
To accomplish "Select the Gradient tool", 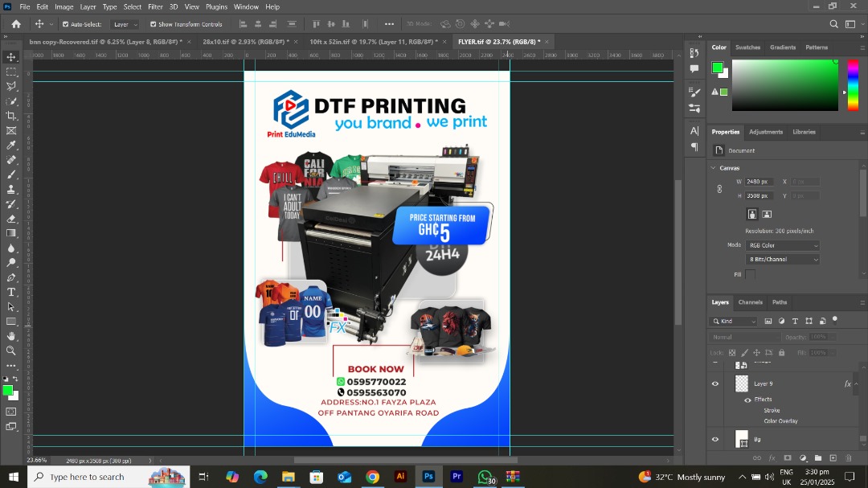I will [x=11, y=233].
